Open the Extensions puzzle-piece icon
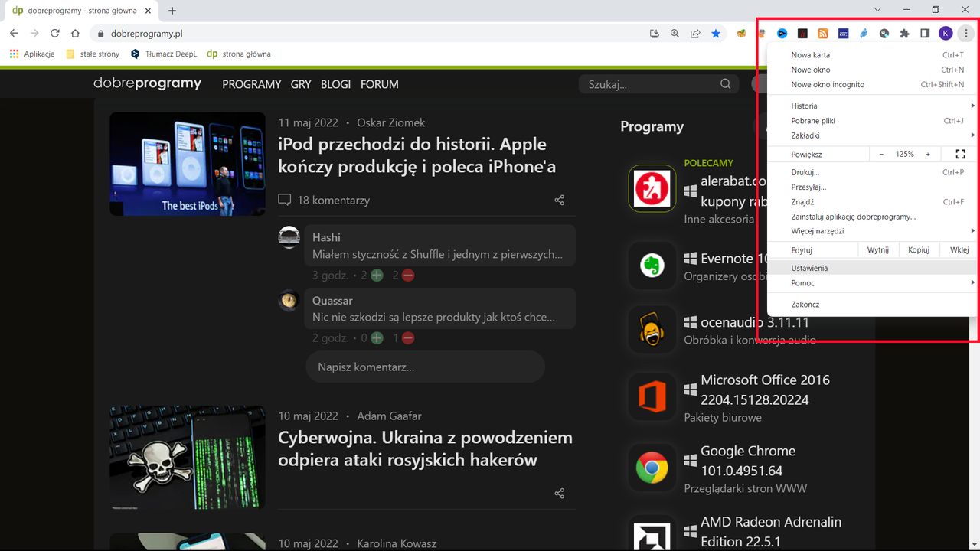 coord(904,33)
